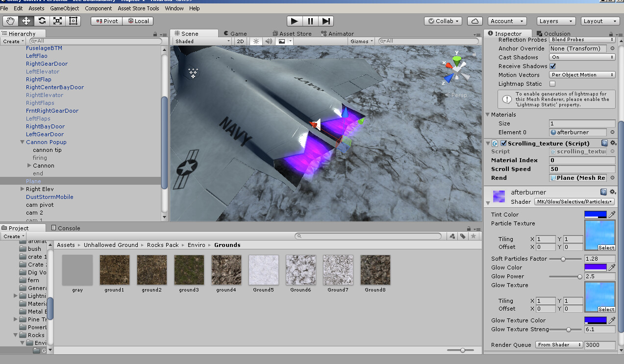Open the Cast Shadows dropdown
Image resolution: width=624 pixels, height=364 pixels.
[x=582, y=57]
